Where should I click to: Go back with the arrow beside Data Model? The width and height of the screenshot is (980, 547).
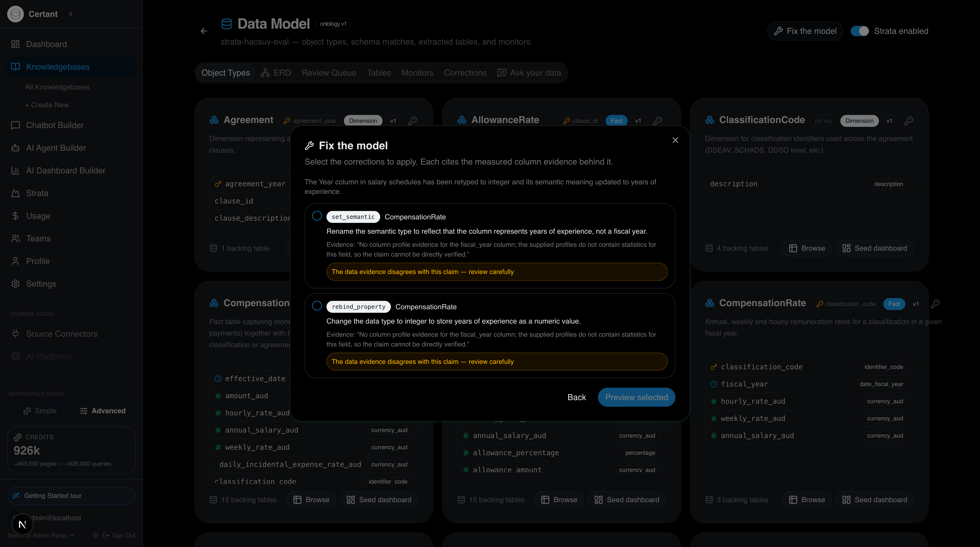click(x=204, y=31)
